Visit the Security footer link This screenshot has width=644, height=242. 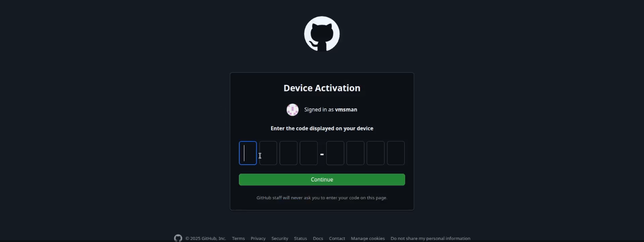(x=280, y=238)
